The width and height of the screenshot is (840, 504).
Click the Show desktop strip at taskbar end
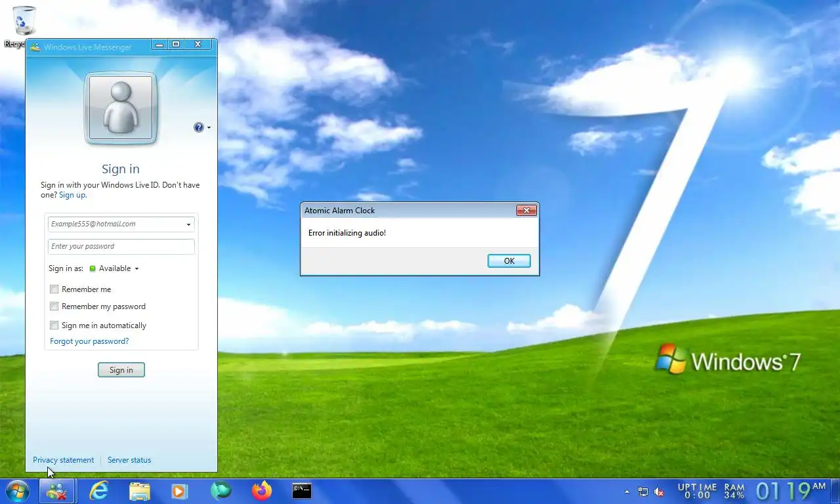pos(835,491)
